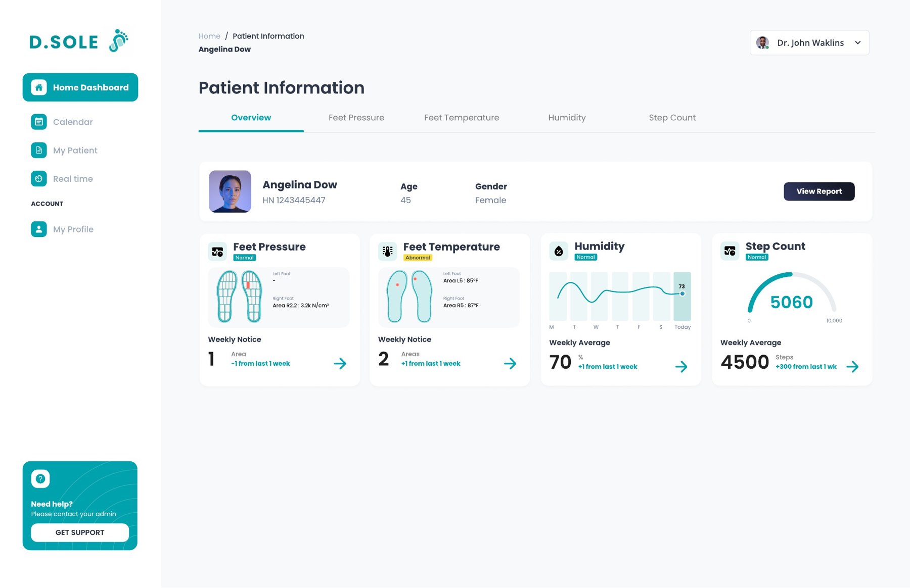Screen dimensions: 910x588
Task: Click Dr. John Waklins avatar
Action: 762,43
